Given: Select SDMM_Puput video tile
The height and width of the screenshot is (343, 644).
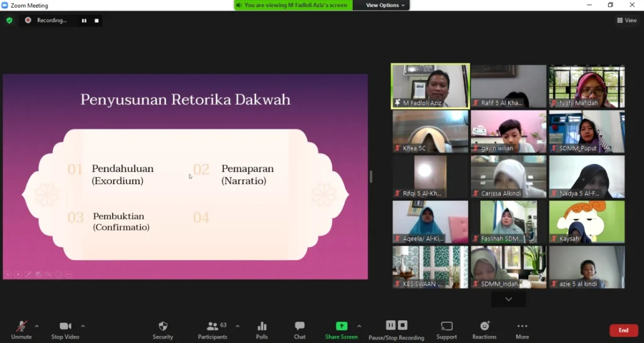Looking at the screenshot, I should coord(587,131).
